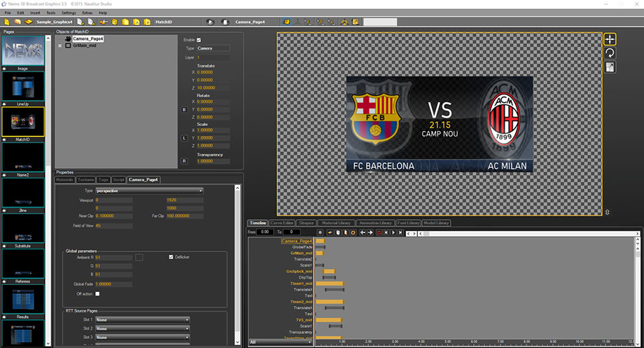This screenshot has width=644, height=348.
Task: Expand the GrMain_mid tree node
Action: 60,46
